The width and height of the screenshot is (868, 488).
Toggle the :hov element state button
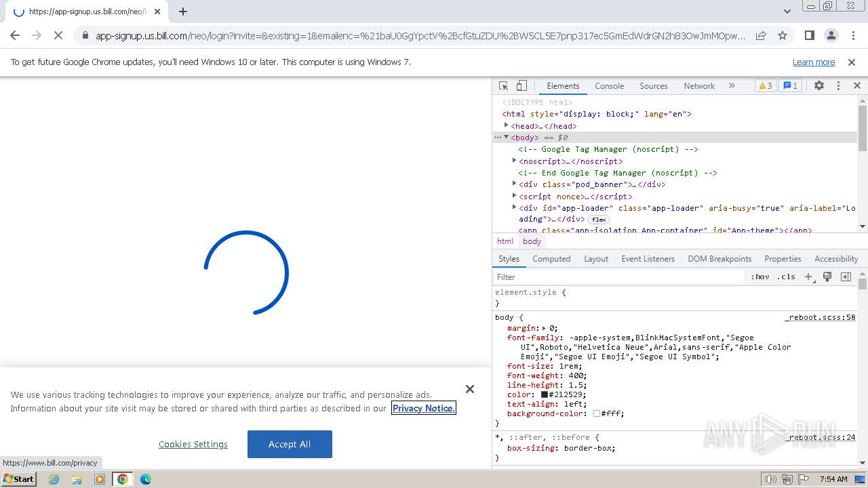760,277
